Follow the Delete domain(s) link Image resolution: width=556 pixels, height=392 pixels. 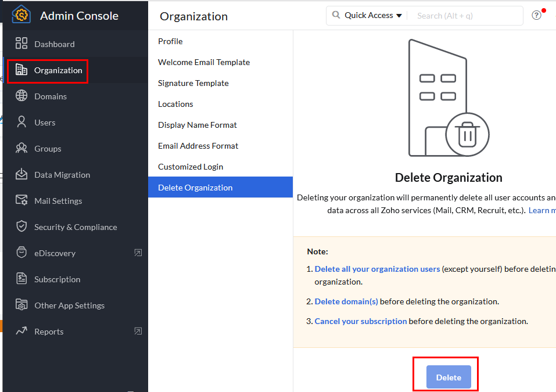point(346,301)
